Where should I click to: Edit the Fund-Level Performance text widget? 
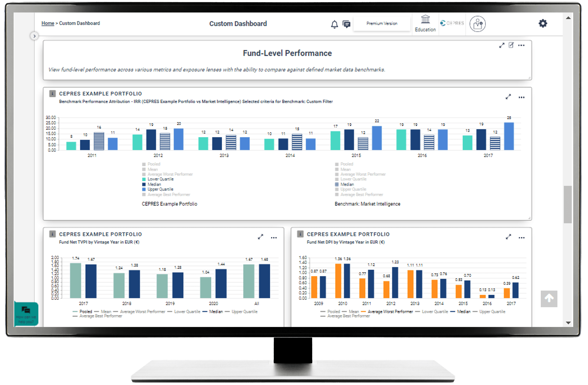(511, 45)
